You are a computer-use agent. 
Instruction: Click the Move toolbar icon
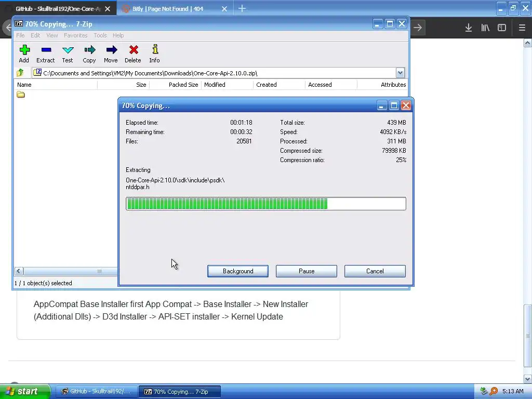click(x=111, y=50)
